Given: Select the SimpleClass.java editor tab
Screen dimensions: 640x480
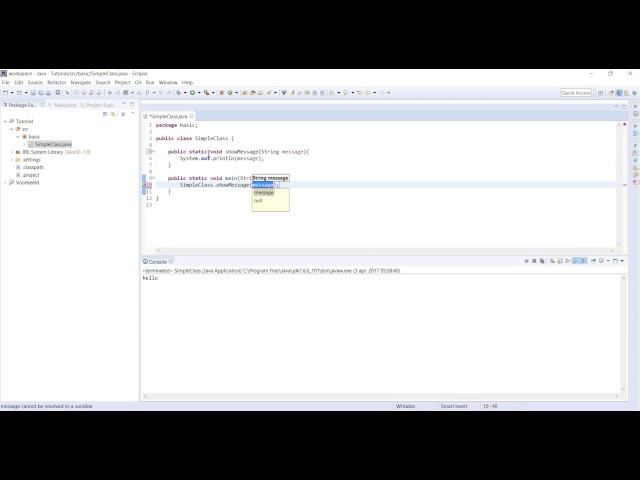Looking at the screenshot, I should coord(169,116).
